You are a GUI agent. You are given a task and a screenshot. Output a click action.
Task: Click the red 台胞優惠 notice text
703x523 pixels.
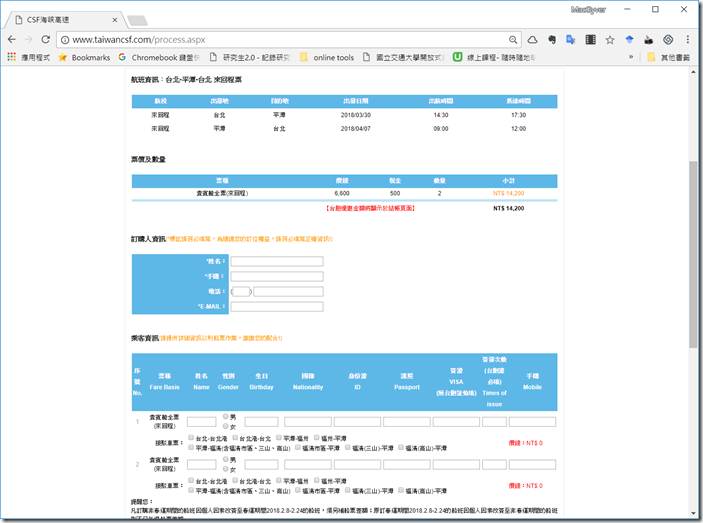tap(370, 208)
